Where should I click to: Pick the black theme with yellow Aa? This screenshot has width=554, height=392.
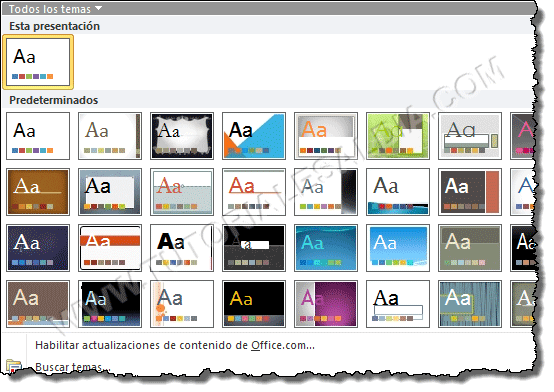point(254,304)
